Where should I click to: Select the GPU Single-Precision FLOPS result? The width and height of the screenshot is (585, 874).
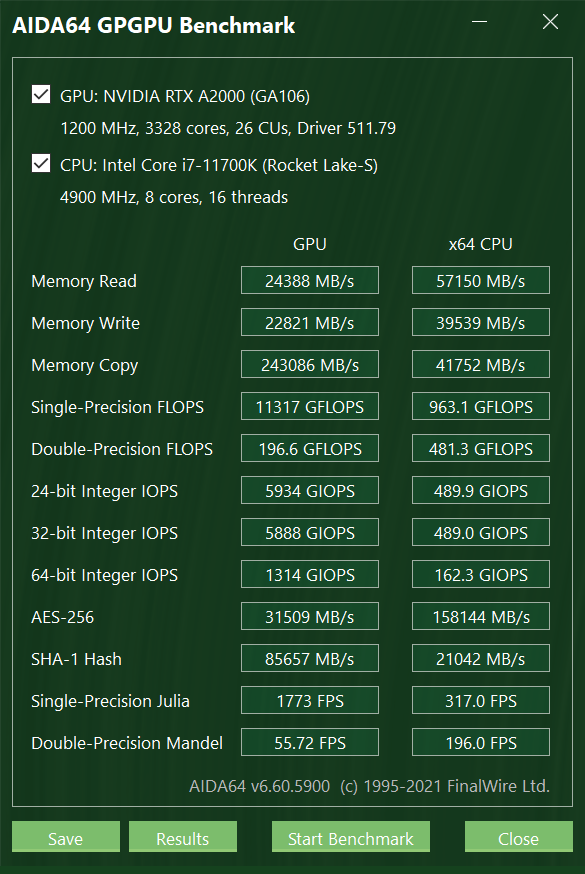pyautogui.click(x=309, y=406)
